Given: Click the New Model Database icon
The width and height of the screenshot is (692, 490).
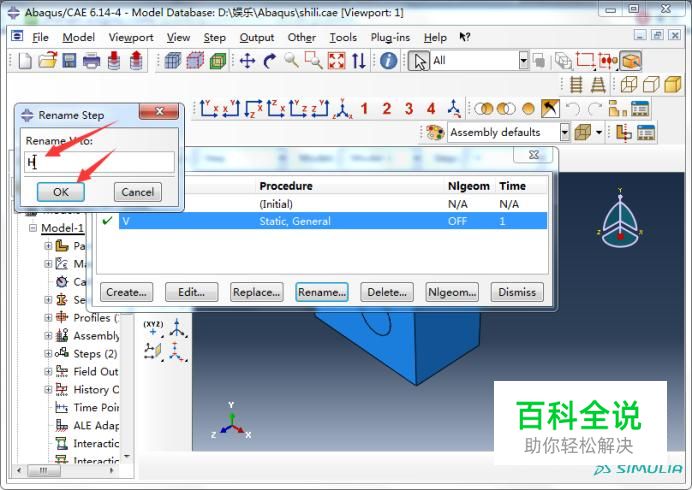Looking at the screenshot, I should point(25,60).
